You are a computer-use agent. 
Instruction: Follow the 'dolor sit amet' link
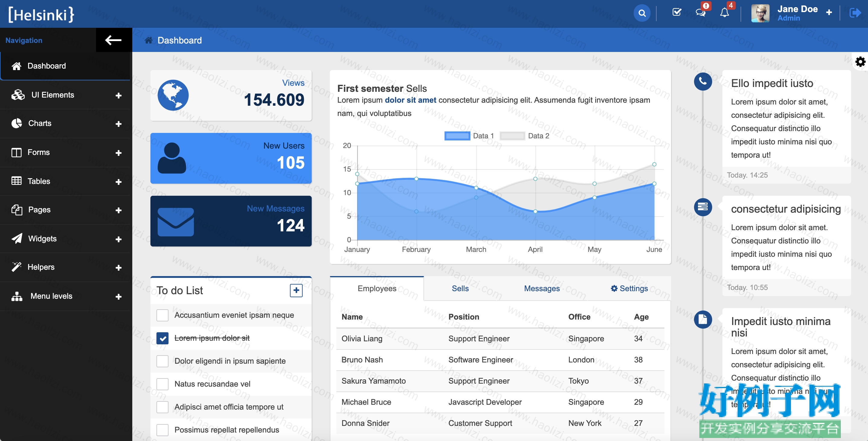click(x=410, y=100)
